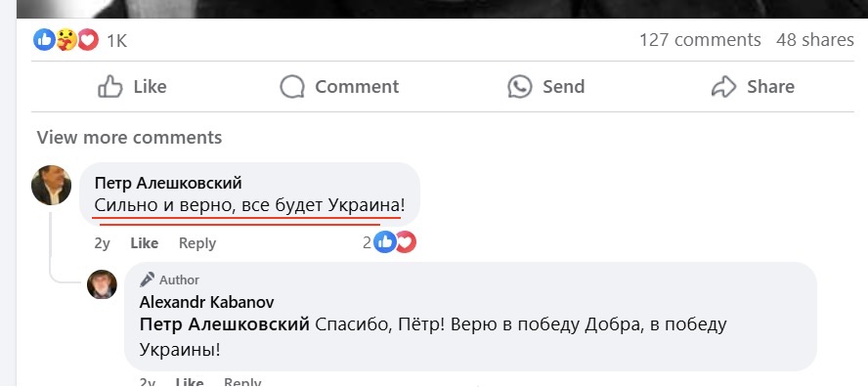Open the 127 comments list
The width and height of the screenshot is (868, 387).
click(700, 40)
